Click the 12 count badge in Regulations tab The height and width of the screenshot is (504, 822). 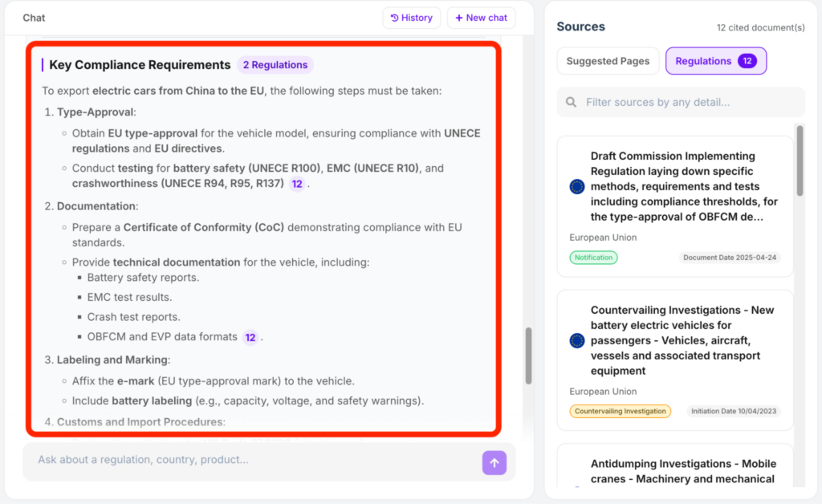pyautogui.click(x=747, y=61)
